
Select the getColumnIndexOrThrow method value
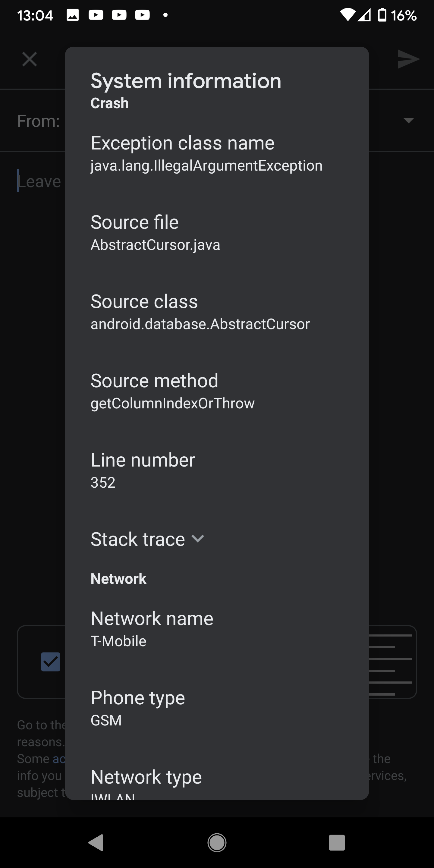pyautogui.click(x=172, y=403)
